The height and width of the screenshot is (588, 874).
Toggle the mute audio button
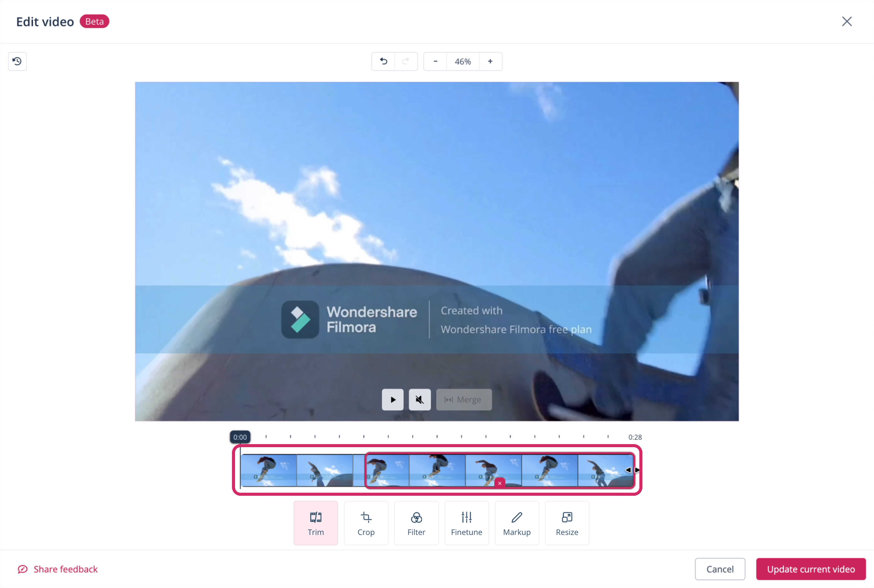[420, 399]
